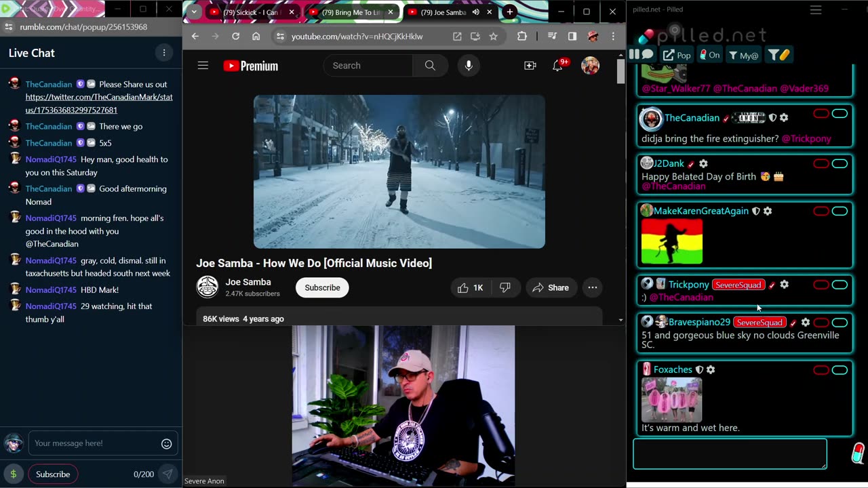
Task: Toggle the red pill on Trickpony's message
Action: click(x=821, y=285)
